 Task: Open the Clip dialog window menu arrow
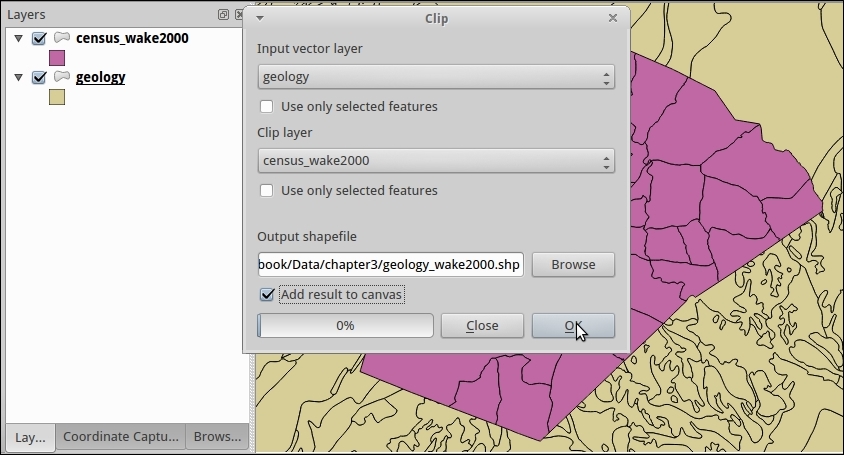pos(260,18)
